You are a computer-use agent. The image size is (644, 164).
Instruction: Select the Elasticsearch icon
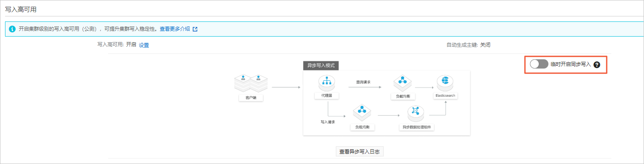point(445,83)
